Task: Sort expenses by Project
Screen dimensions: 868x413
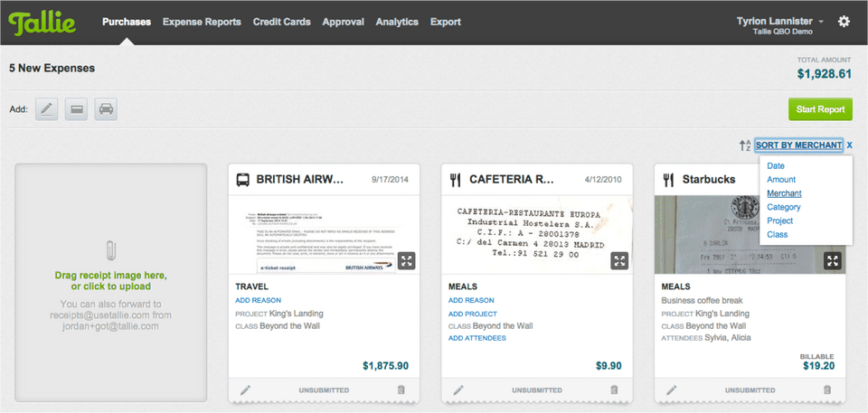Action: point(779,221)
